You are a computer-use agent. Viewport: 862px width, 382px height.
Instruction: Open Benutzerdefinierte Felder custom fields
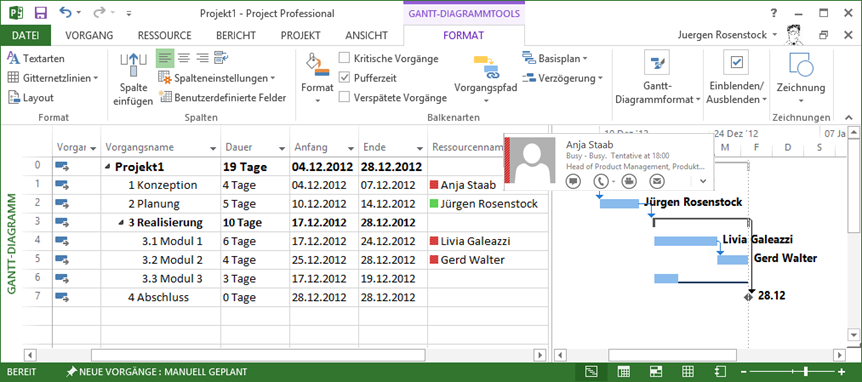pos(223,98)
